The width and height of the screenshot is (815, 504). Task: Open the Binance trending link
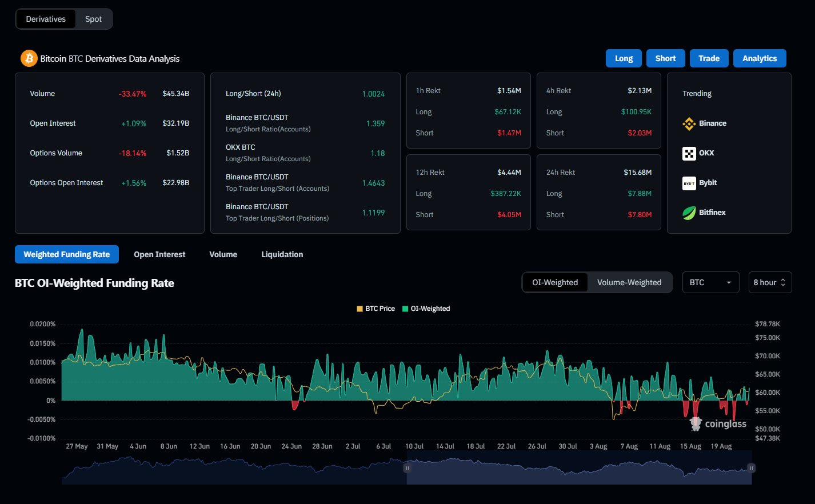[712, 123]
